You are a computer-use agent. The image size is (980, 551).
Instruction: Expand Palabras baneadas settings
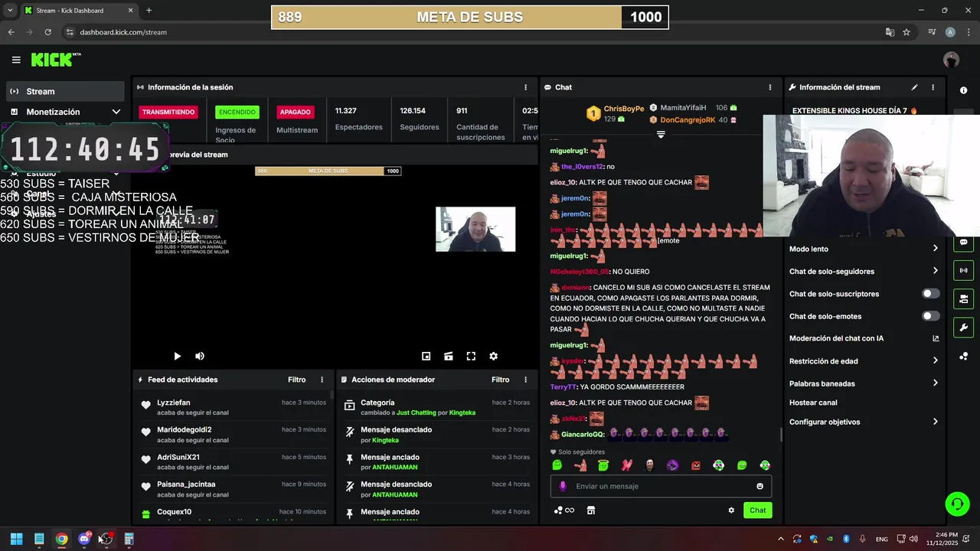864,383
